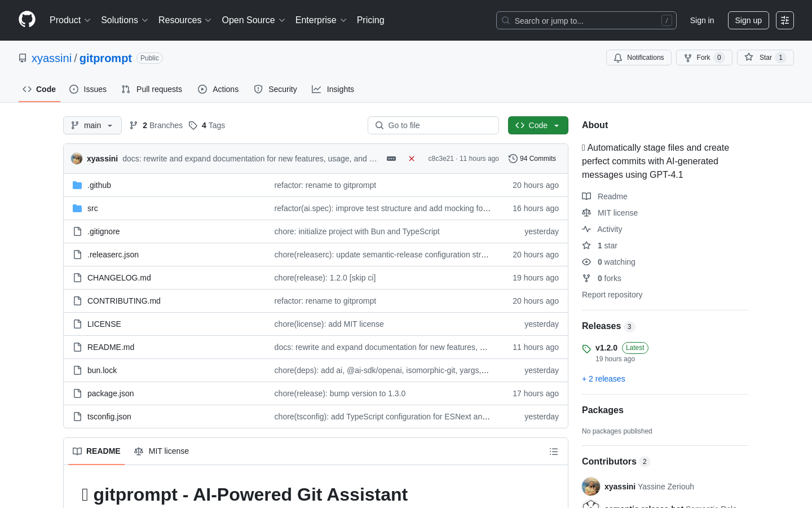This screenshot has height=508, width=812.
Task: Open the 94 Commits history
Action: point(532,159)
